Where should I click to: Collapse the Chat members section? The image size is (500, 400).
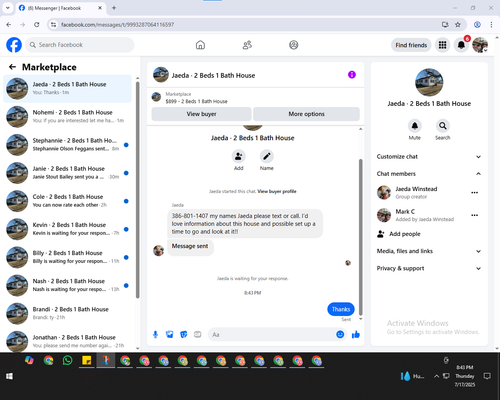click(429, 174)
